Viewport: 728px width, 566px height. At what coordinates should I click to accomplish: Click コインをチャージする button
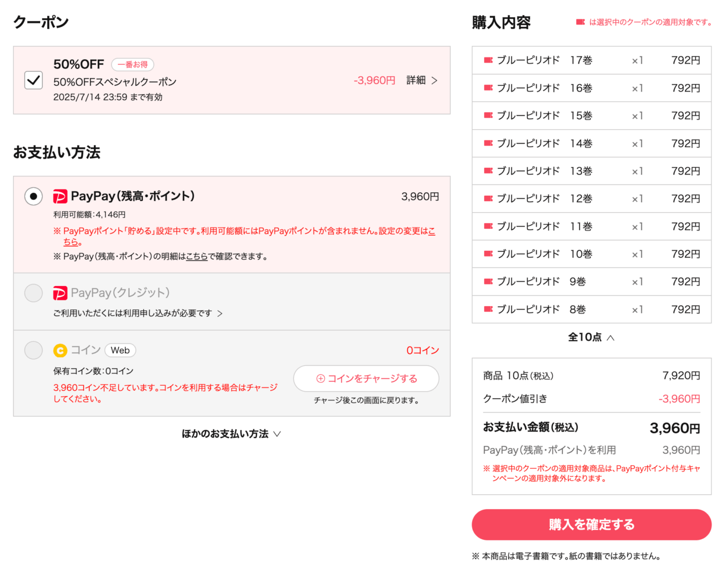pyautogui.click(x=366, y=378)
